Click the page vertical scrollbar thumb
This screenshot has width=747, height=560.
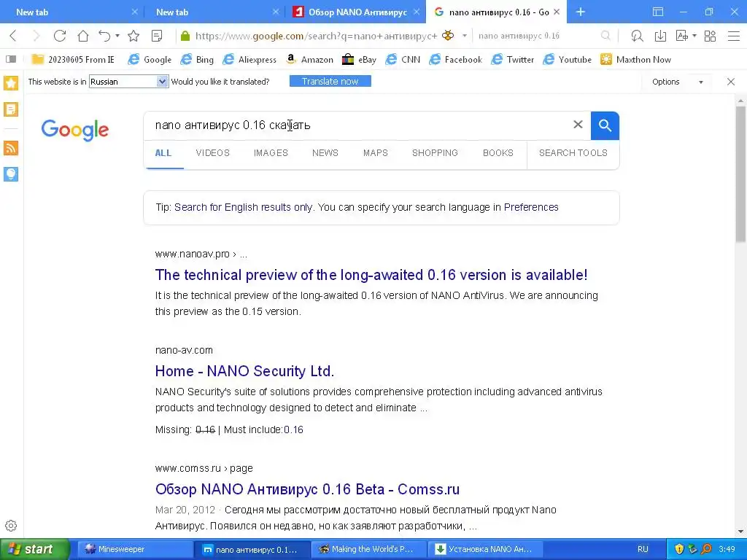pyautogui.click(x=740, y=174)
